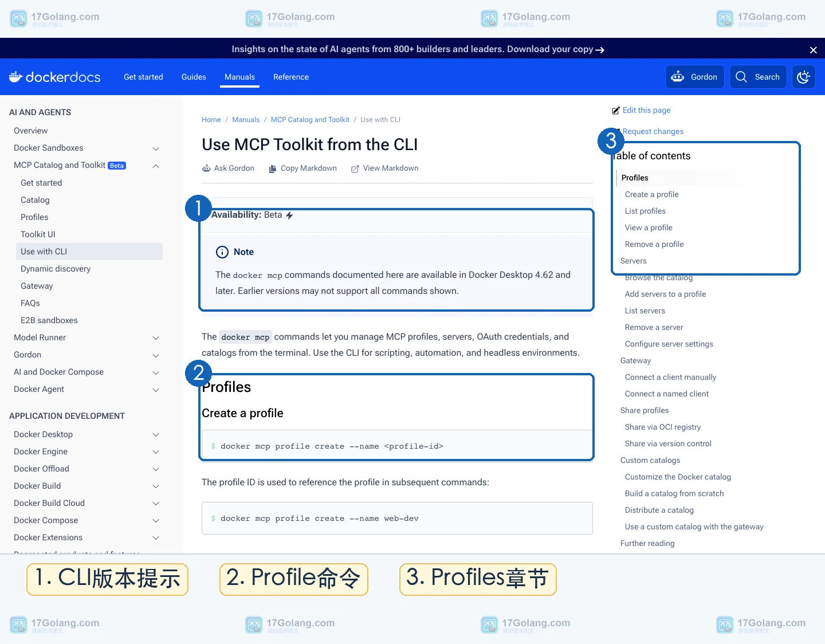Image resolution: width=825 pixels, height=644 pixels.
Task: Expand AI and Docker Compose chevron
Action: (x=156, y=372)
